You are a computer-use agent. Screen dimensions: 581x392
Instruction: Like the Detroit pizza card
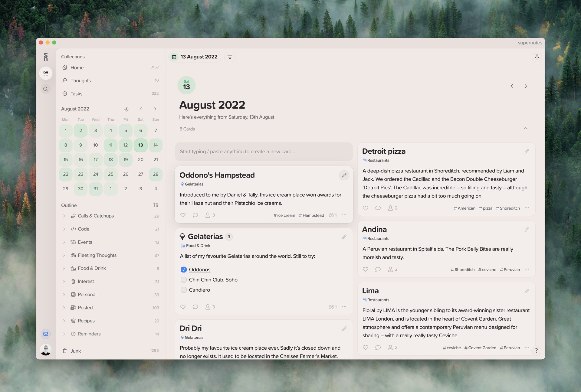pyautogui.click(x=365, y=208)
